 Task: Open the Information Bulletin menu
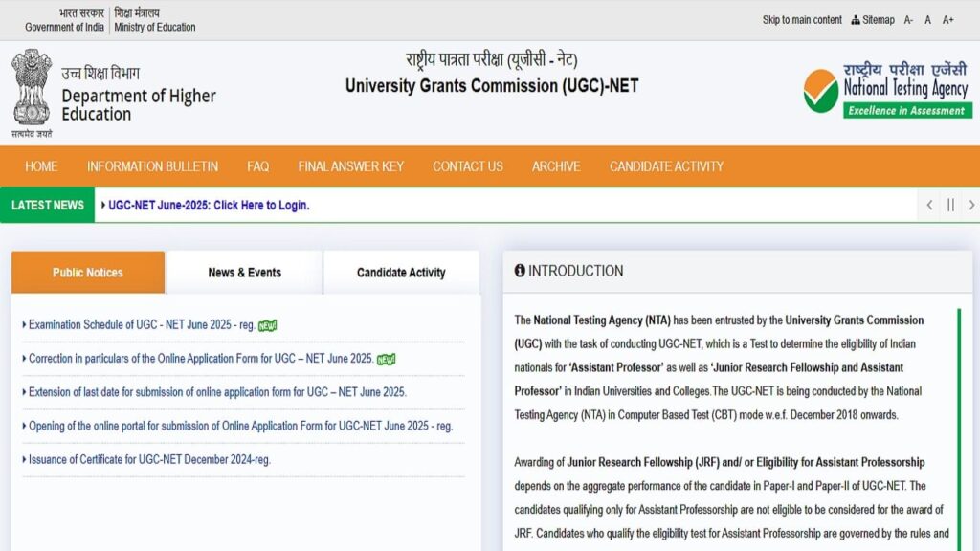point(152,166)
